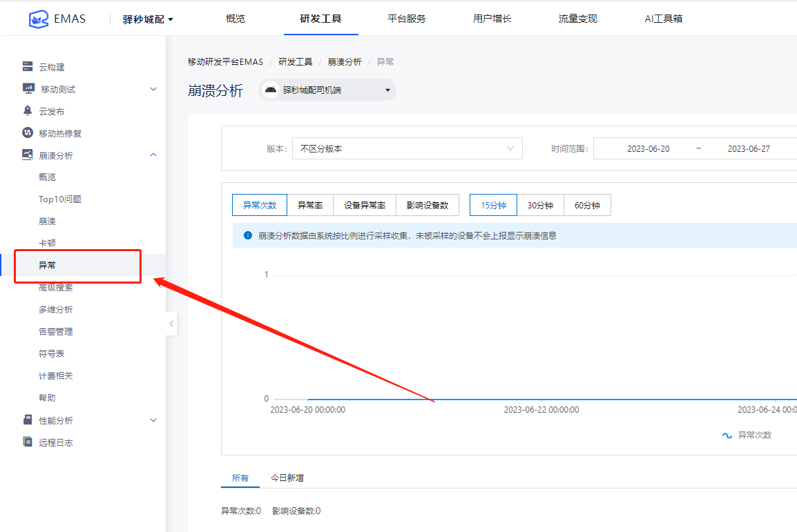This screenshot has width=797, height=532.
Task: Open the 用户增长 top tab
Action: (x=492, y=19)
